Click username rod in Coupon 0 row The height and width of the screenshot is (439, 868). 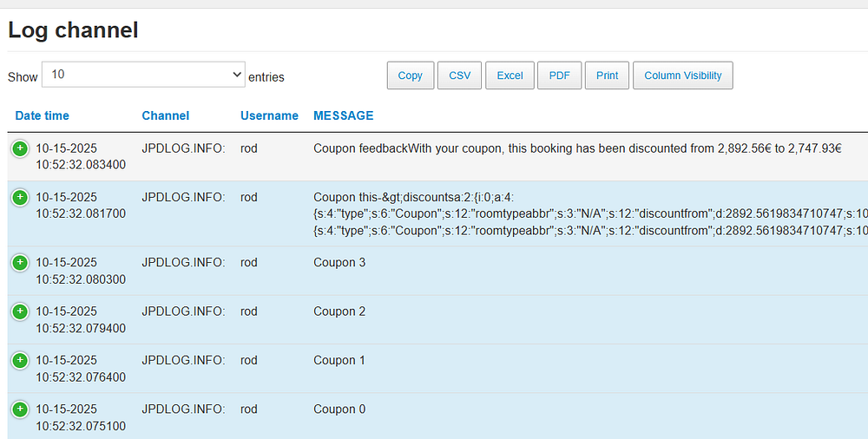click(x=248, y=410)
